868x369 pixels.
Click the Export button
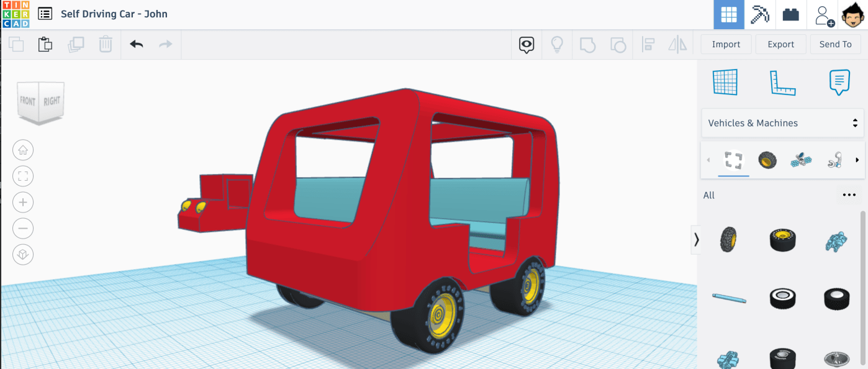[x=780, y=44]
